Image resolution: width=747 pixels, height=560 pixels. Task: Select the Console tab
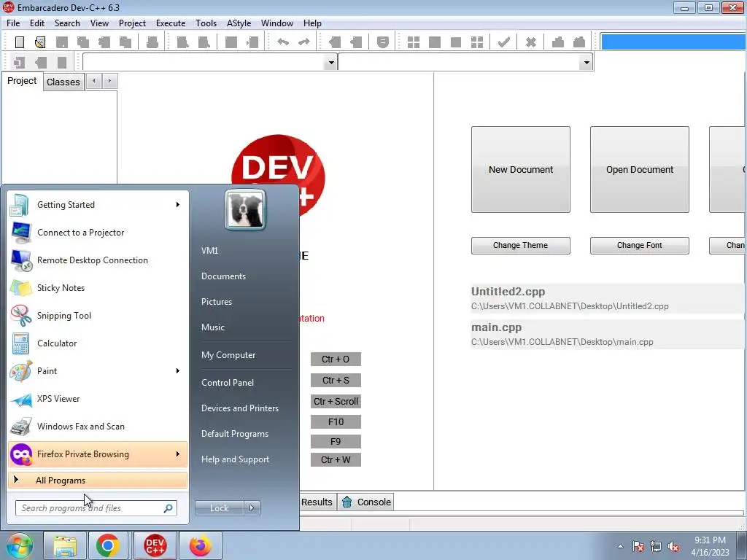coord(366,502)
